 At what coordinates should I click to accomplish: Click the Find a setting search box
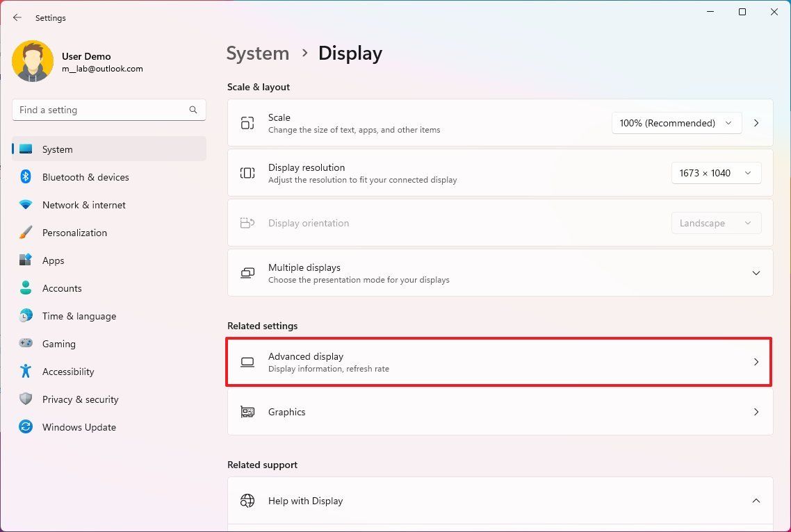point(108,110)
